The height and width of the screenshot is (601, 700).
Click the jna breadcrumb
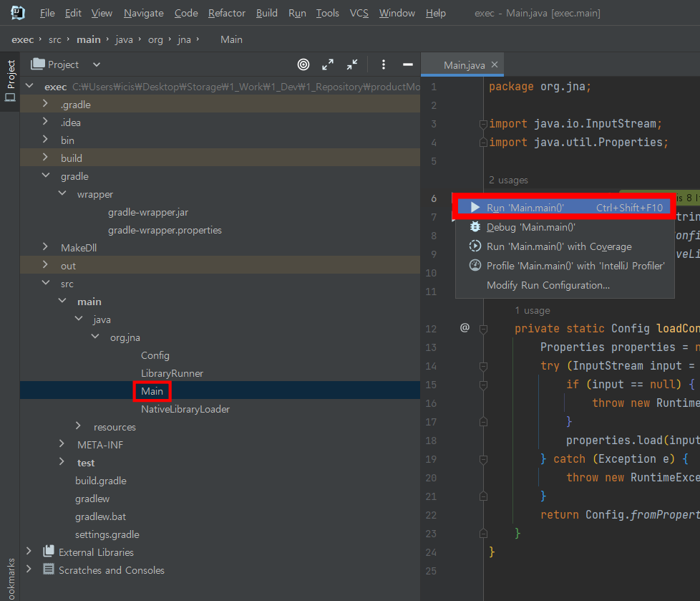point(184,40)
